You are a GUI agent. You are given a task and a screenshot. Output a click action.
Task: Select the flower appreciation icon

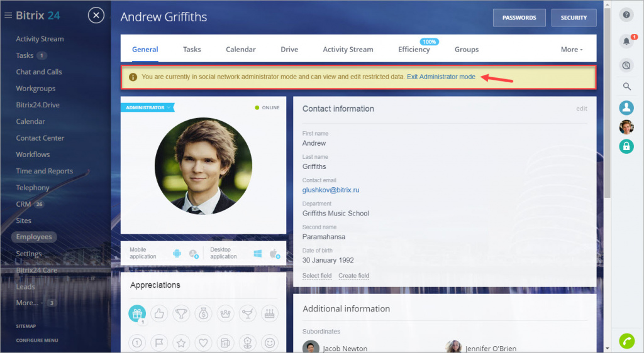(248, 343)
